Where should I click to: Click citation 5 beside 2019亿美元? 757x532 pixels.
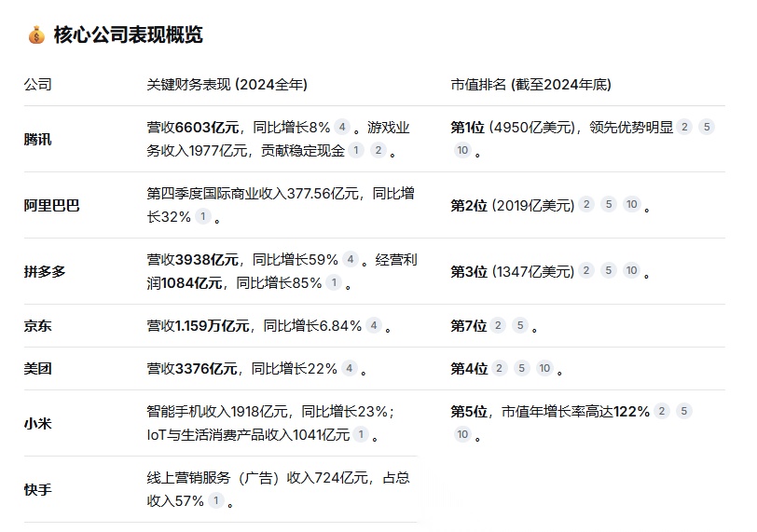tap(609, 204)
